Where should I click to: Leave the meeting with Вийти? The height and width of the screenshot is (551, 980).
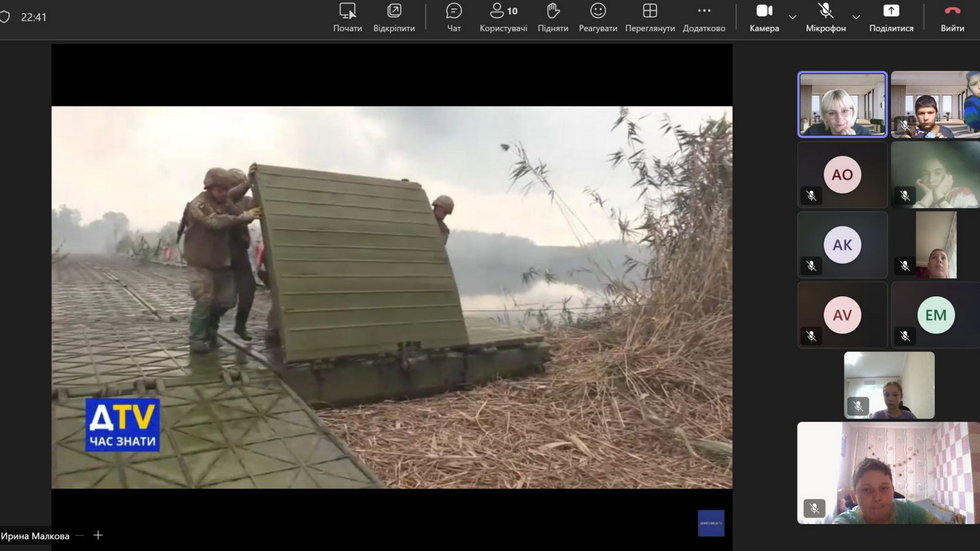pos(952,18)
